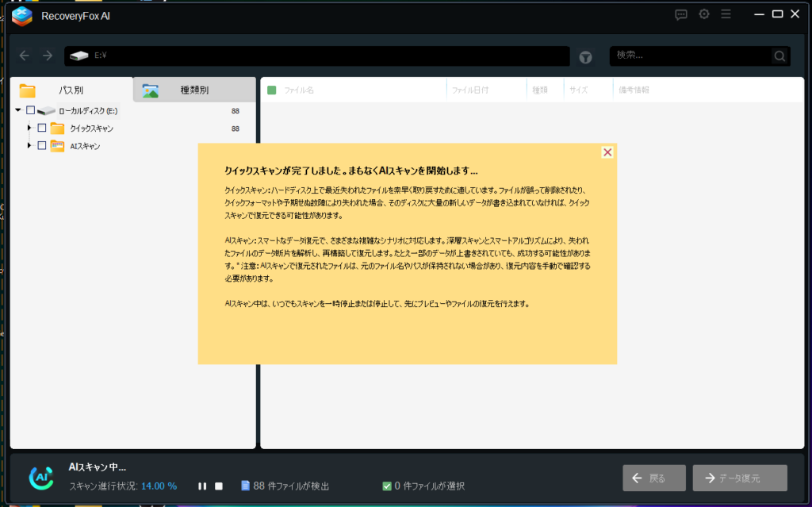Image resolution: width=812 pixels, height=507 pixels.
Task: Click the search magnifier icon
Action: (780, 56)
